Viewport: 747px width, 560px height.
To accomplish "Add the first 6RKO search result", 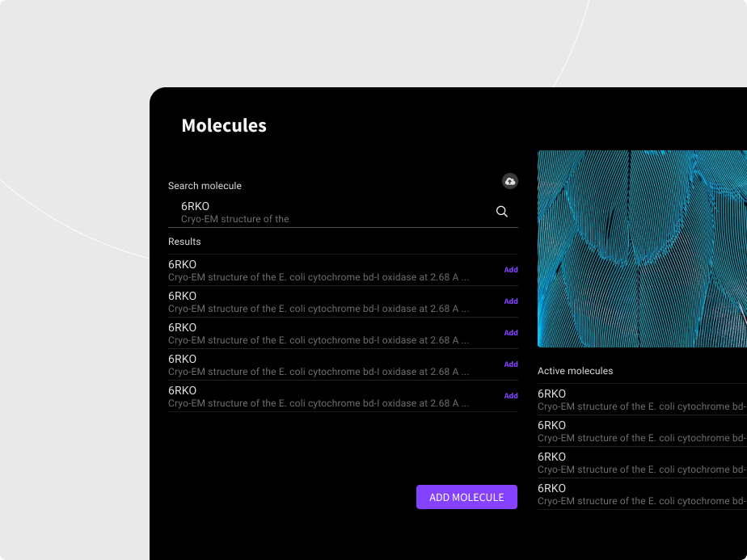I will (x=511, y=270).
